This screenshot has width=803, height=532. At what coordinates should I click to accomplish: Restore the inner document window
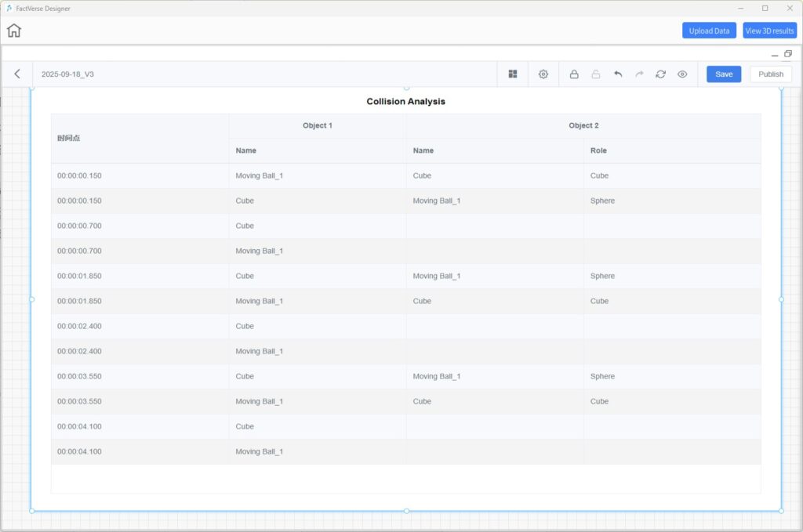788,54
